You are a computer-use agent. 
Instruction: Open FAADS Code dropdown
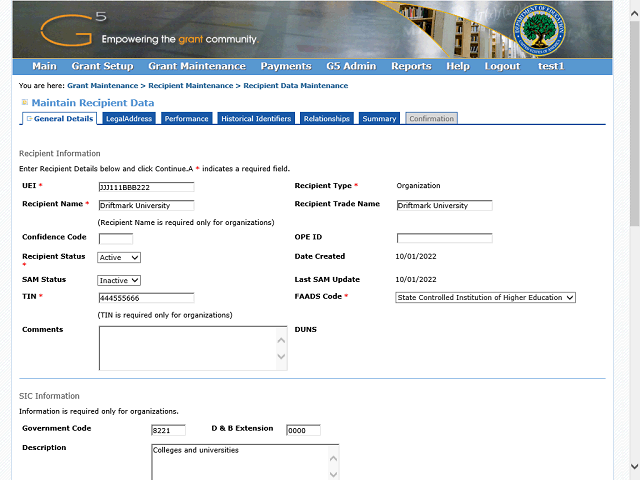(485, 298)
